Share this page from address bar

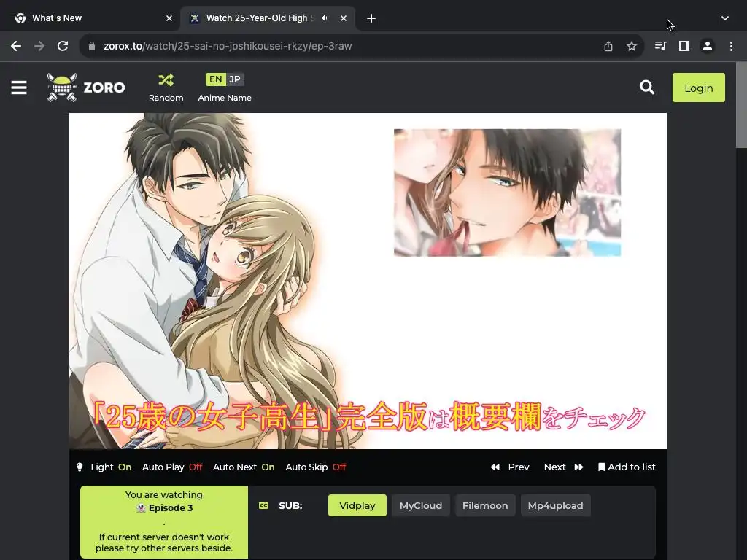click(x=608, y=46)
